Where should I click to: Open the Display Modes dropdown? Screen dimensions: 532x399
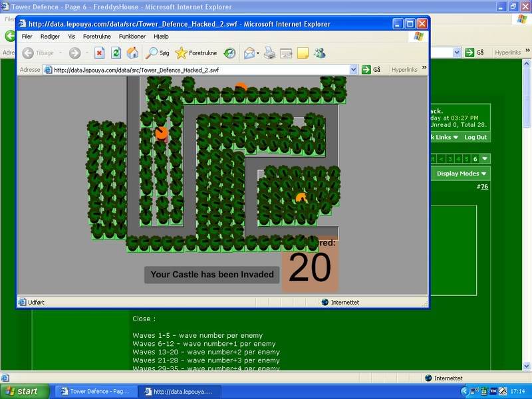coord(461,174)
